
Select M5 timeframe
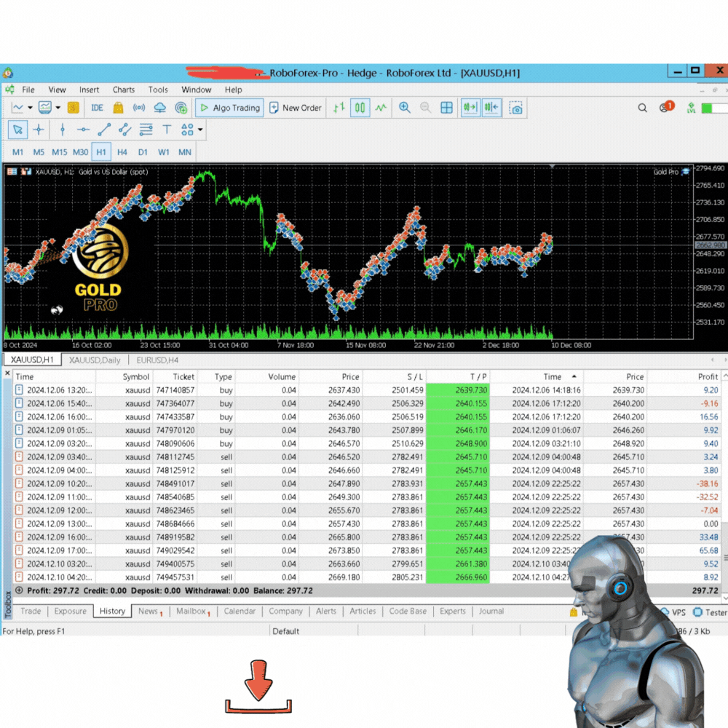click(39, 152)
